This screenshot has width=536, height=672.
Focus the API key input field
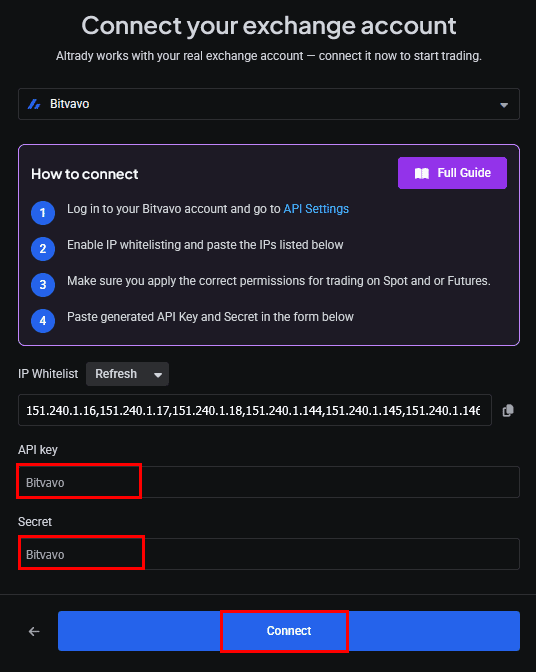click(269, 482)
